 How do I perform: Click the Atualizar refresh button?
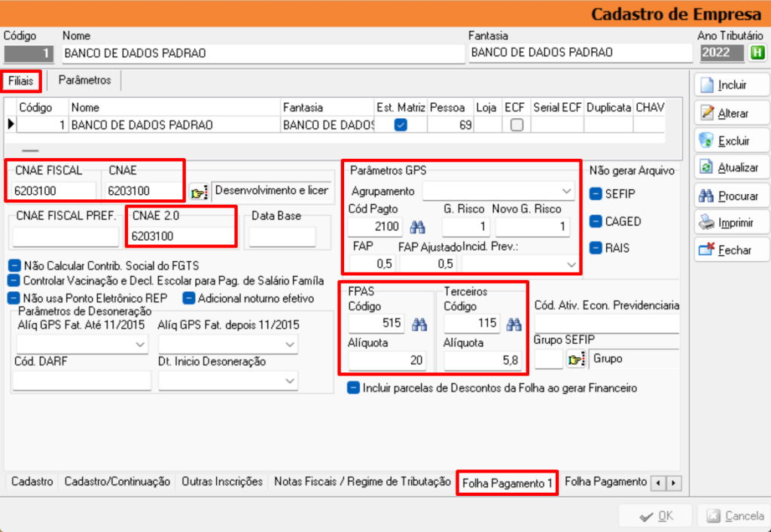coord(730,168)
